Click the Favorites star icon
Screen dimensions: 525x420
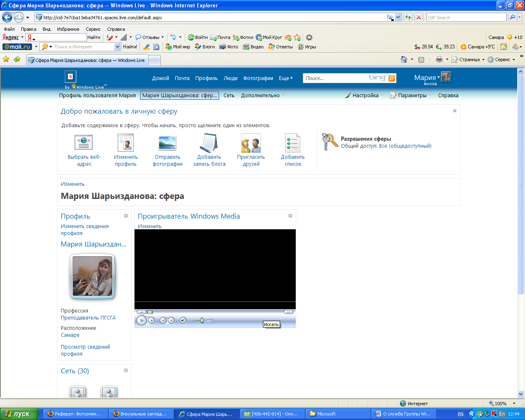click(x=6, y=59)
